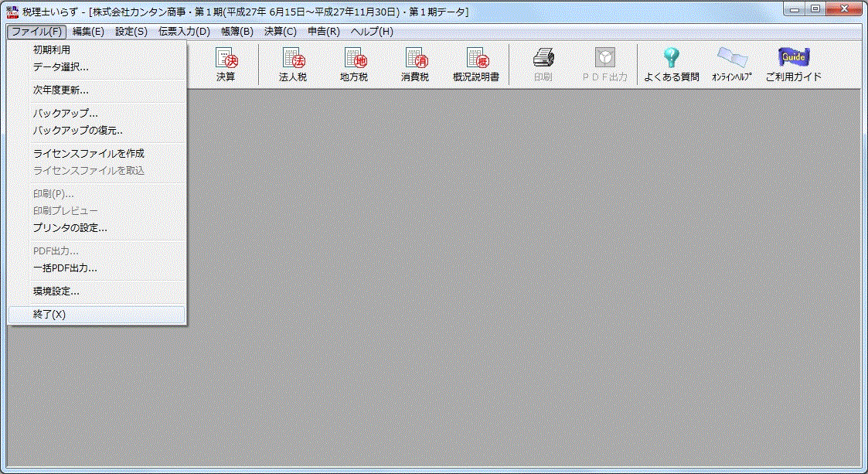Choose バックアップの復元.. entry
The height and width of the screenshot is (474, 868).
click(x=77, y=131)
